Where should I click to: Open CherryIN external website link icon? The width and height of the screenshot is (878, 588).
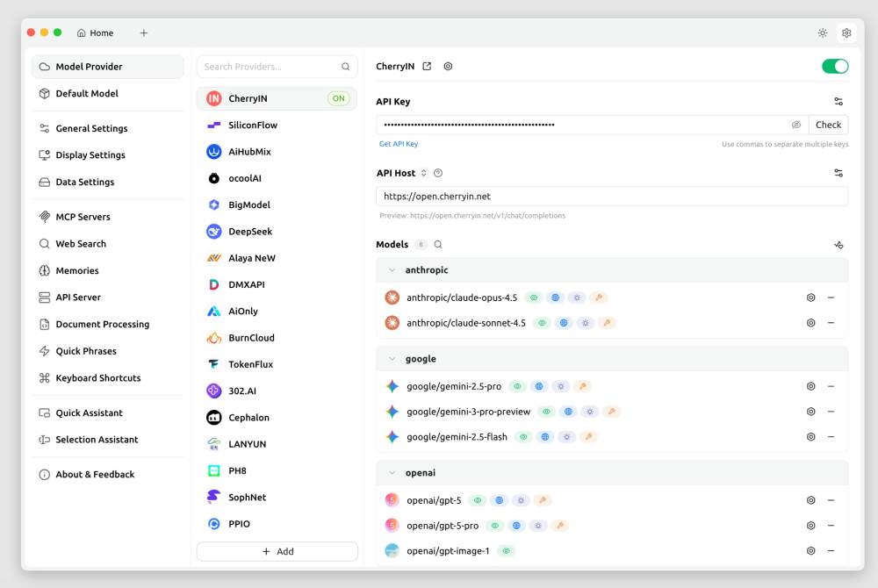click(427, 67)
